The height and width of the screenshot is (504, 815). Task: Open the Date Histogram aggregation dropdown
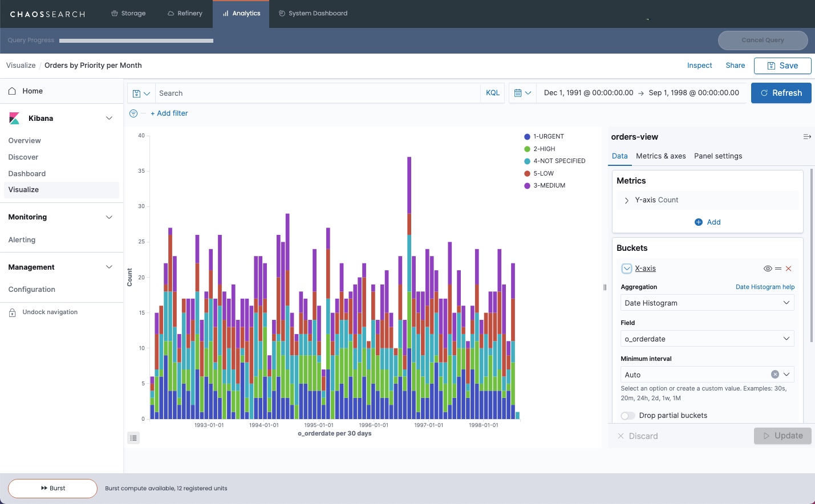click(x=707, y=303)
